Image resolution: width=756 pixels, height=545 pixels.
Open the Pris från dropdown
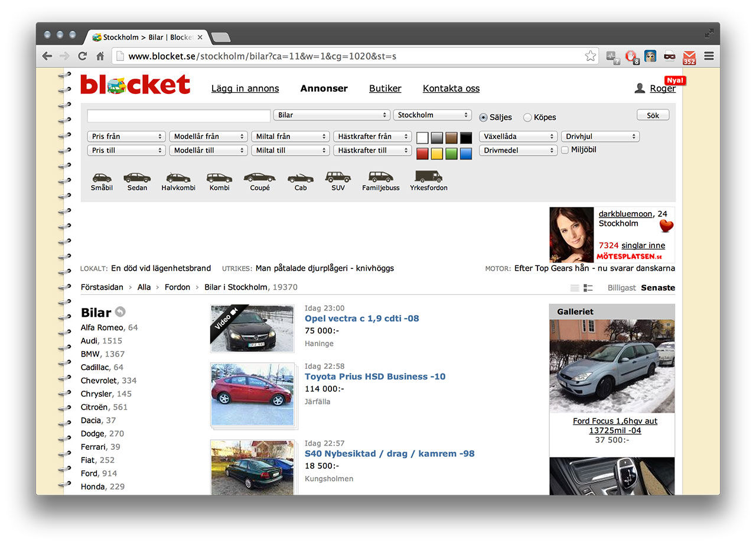coord(126,137)
